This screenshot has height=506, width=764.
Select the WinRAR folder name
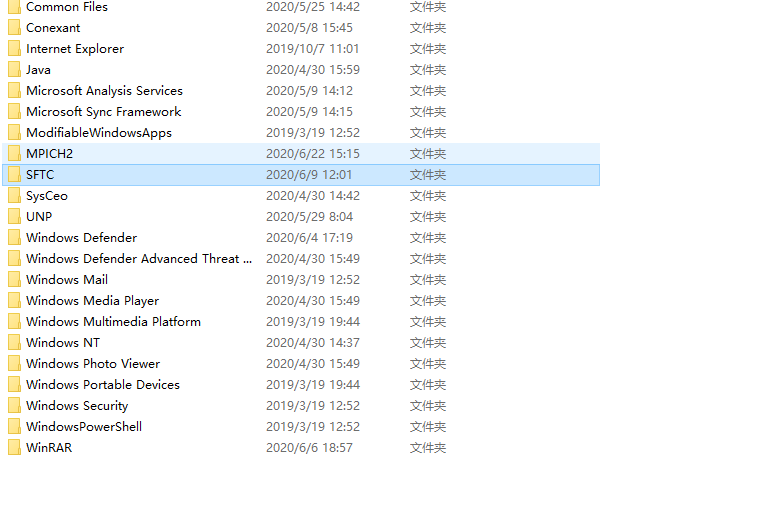click(49, 447)
